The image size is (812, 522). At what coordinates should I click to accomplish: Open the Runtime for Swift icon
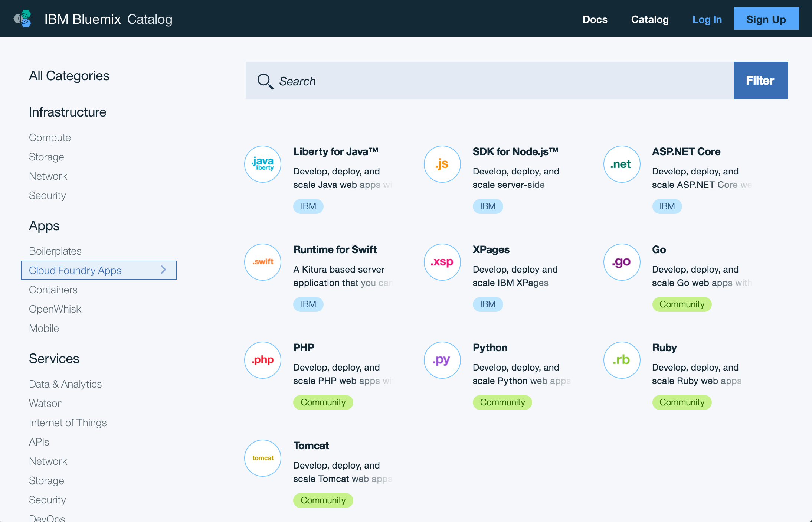coord(263,262)
